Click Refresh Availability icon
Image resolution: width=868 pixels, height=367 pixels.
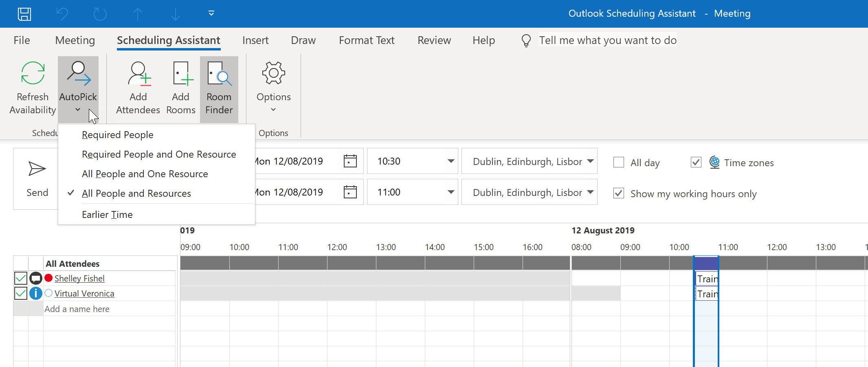click(x=33, y=73)
